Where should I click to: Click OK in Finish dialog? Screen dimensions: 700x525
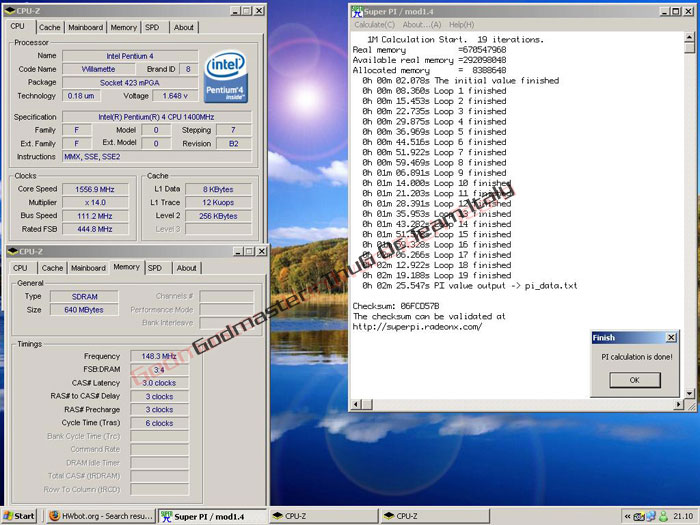point(634,380)
